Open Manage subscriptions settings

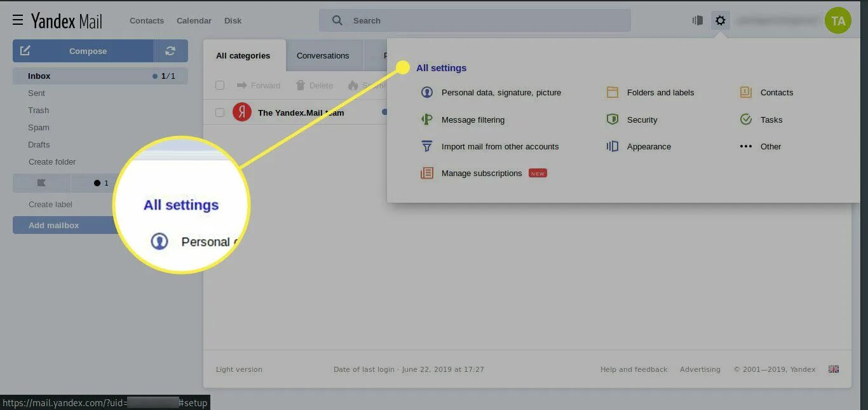pyautogui.click(x=482, y=173)
